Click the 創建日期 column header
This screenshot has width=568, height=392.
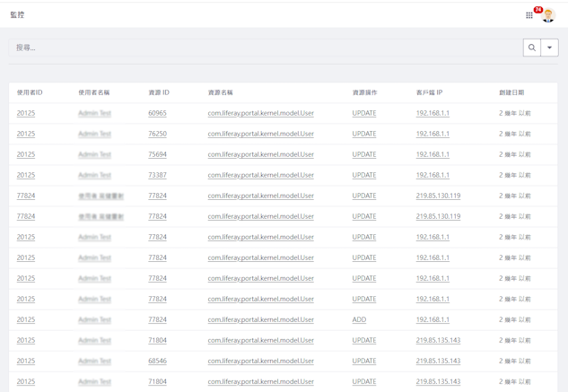click(x=511, y=92)
